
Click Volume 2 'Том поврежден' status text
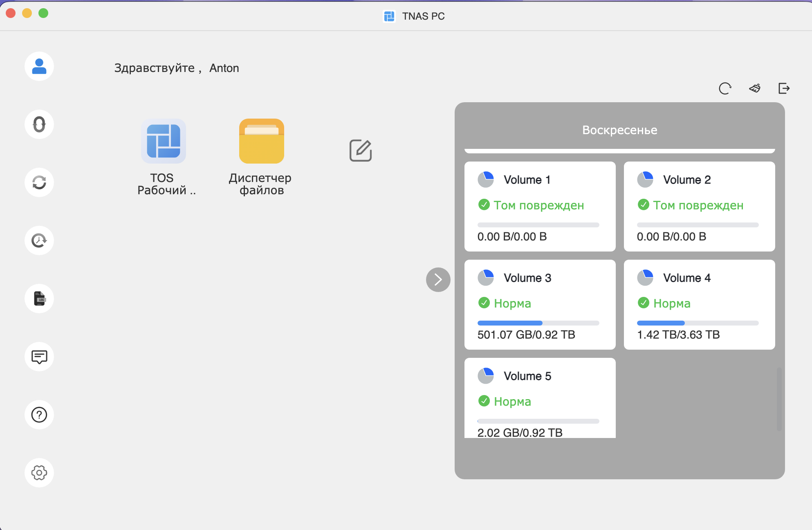click(698, 205)
